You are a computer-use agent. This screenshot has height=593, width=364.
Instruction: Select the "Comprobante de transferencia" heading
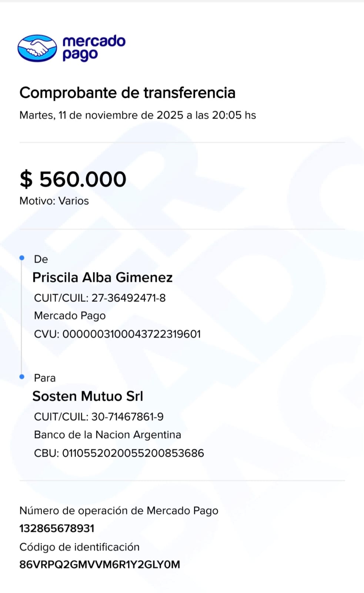[x=127, y=93]
